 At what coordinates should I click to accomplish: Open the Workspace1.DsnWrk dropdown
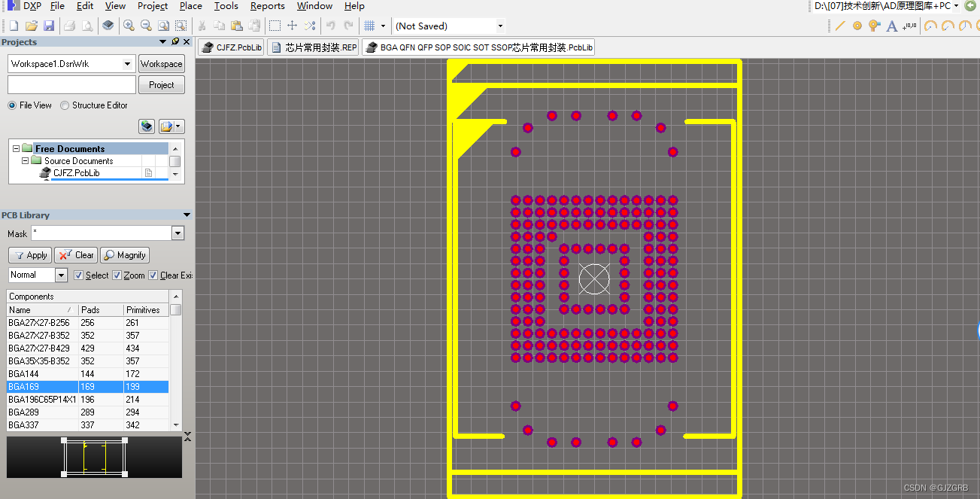click(x=128, y=64)
